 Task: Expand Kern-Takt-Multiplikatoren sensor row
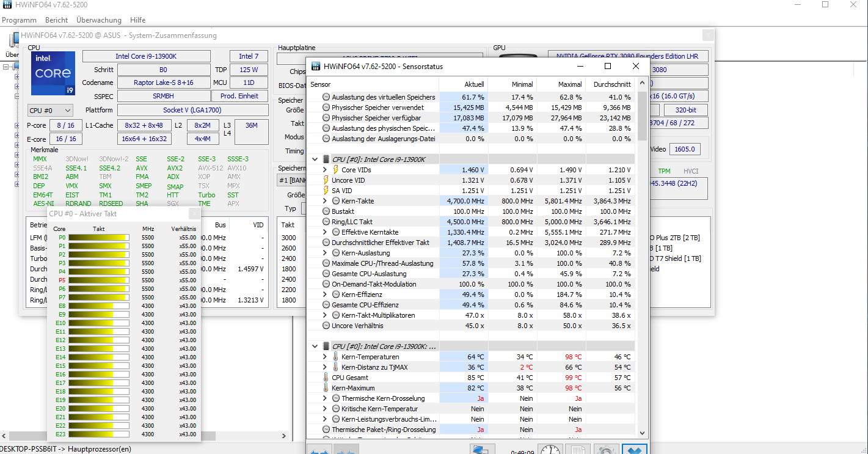point(325,315)
